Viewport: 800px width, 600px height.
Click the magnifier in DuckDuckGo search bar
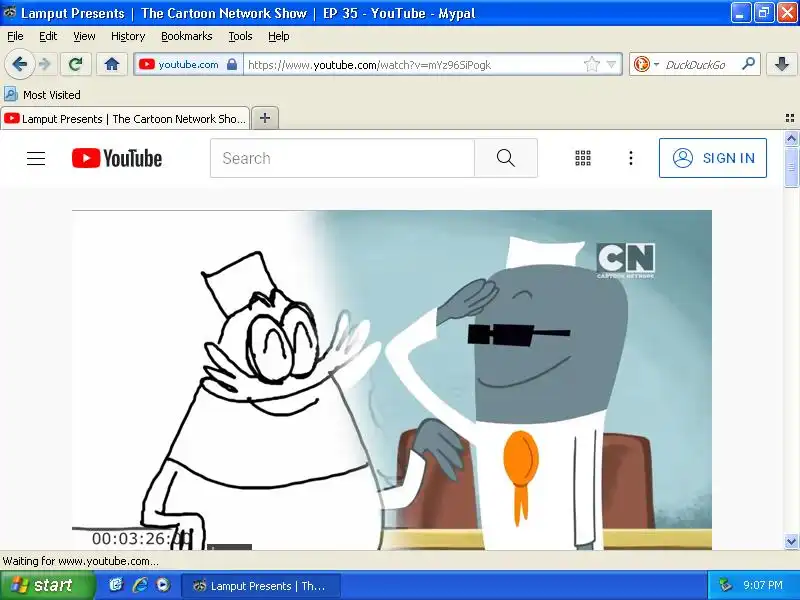748,64
